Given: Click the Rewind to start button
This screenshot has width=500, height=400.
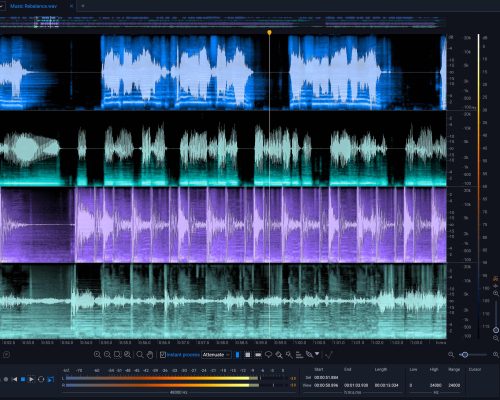Looking at the screenshot, I should tap(14, 379).
